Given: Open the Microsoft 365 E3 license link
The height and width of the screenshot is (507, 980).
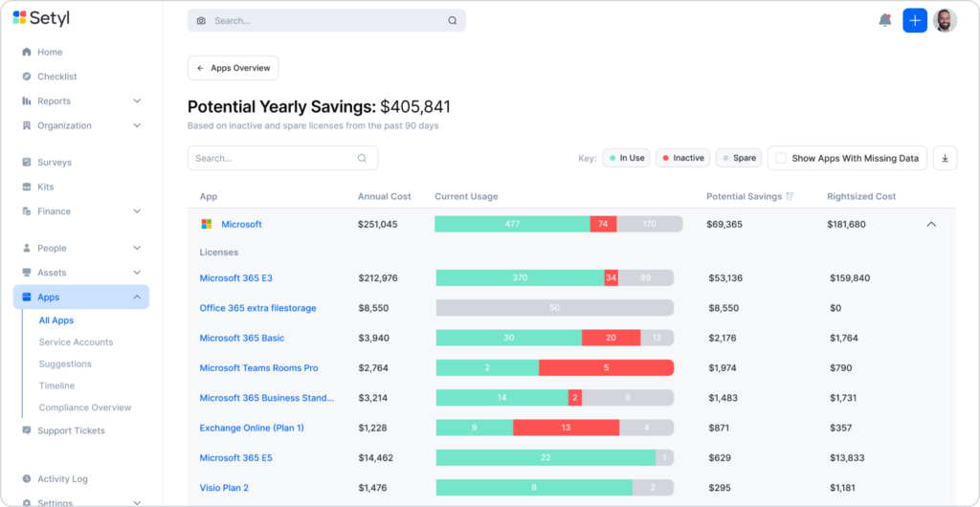Looking at the screenshot, I should [235, 277].
